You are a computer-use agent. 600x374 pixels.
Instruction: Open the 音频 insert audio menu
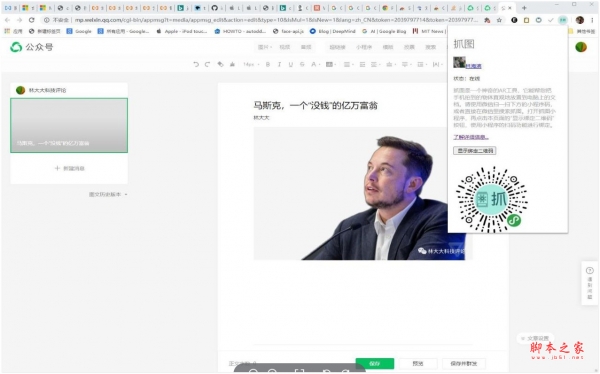pos(306,47)
